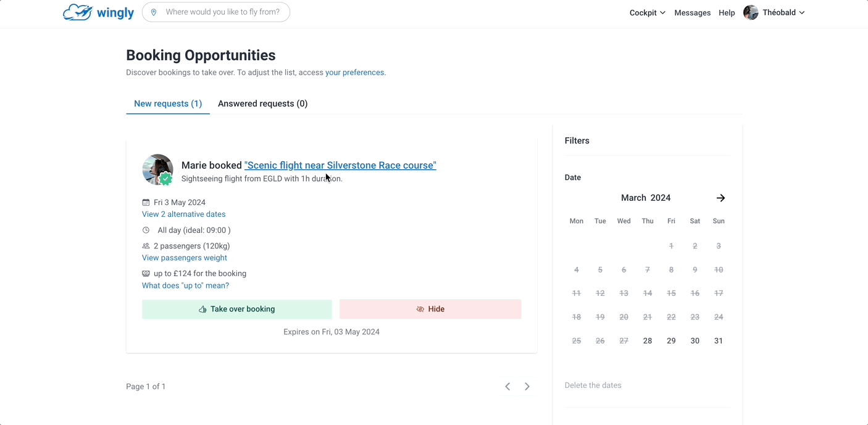
Task: Open the Scenic flight near Silverstone link
Action: pos(340,166)
